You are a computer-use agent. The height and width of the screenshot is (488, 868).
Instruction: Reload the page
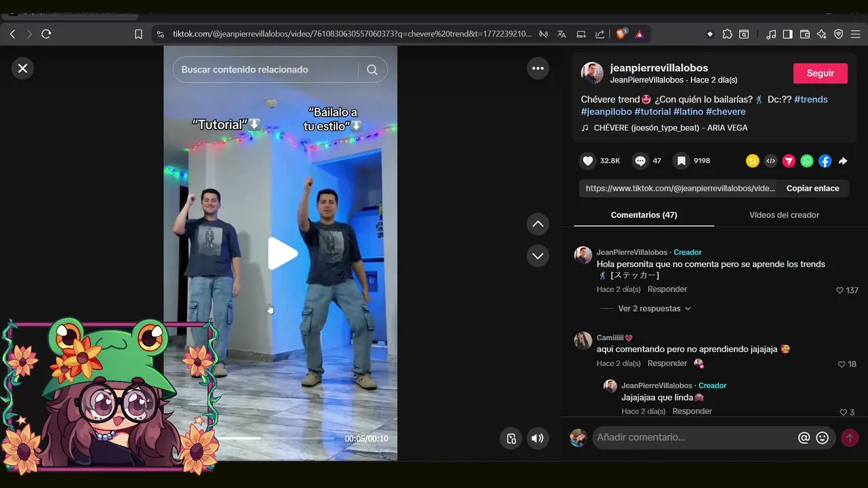(x=46, y=34)
